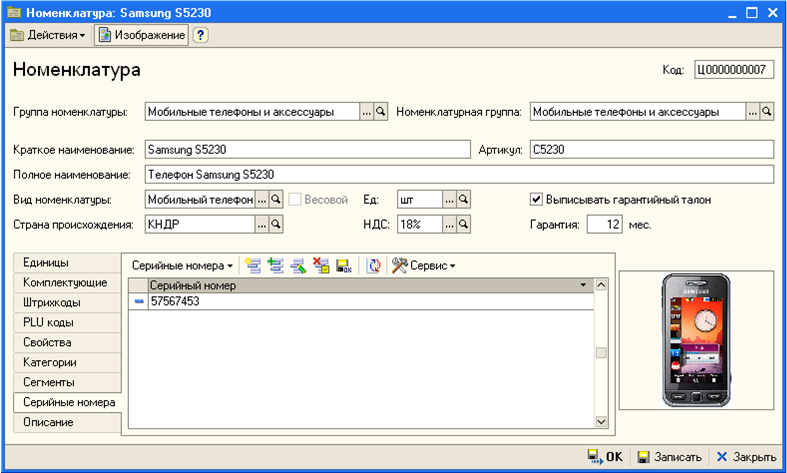787x473 pixels.
Task: Click the Samsung phone image thumbnail
Action: [696, 340]
